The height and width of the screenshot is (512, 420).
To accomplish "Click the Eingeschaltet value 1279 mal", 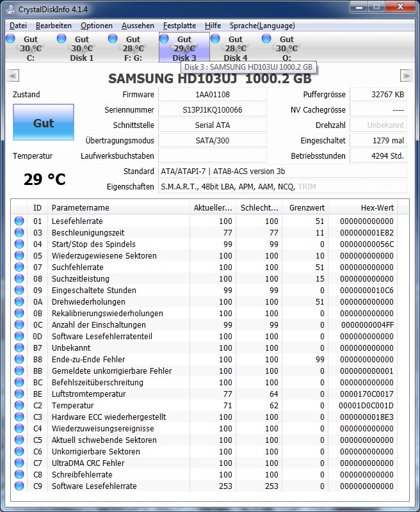I will [378, 141].
